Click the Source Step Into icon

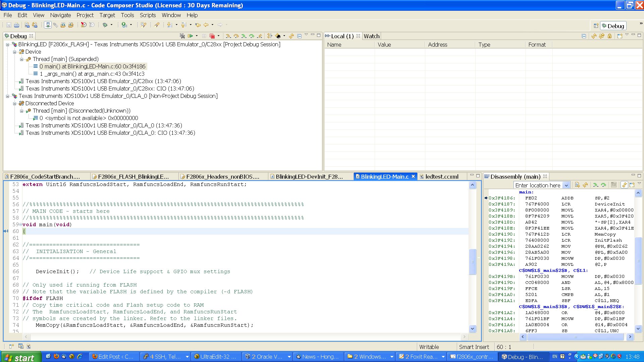pyautogui.click(x=228, y=36)
